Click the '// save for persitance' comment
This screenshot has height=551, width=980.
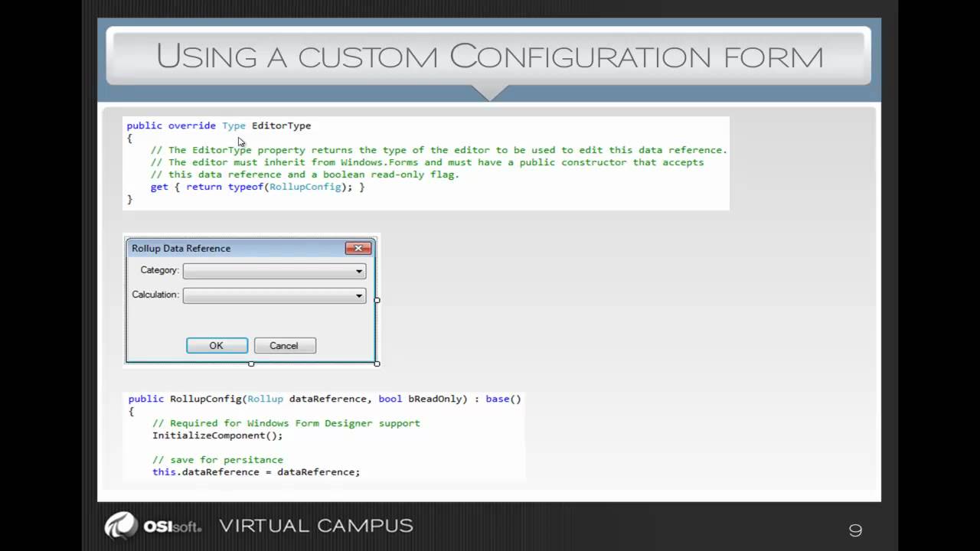(x=217, y=460)
